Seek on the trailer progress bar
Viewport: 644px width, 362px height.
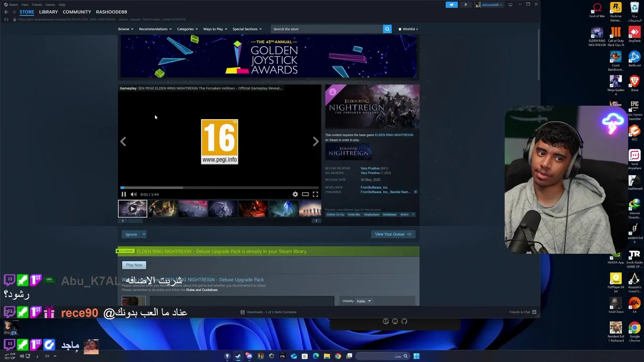pos(219,188)
